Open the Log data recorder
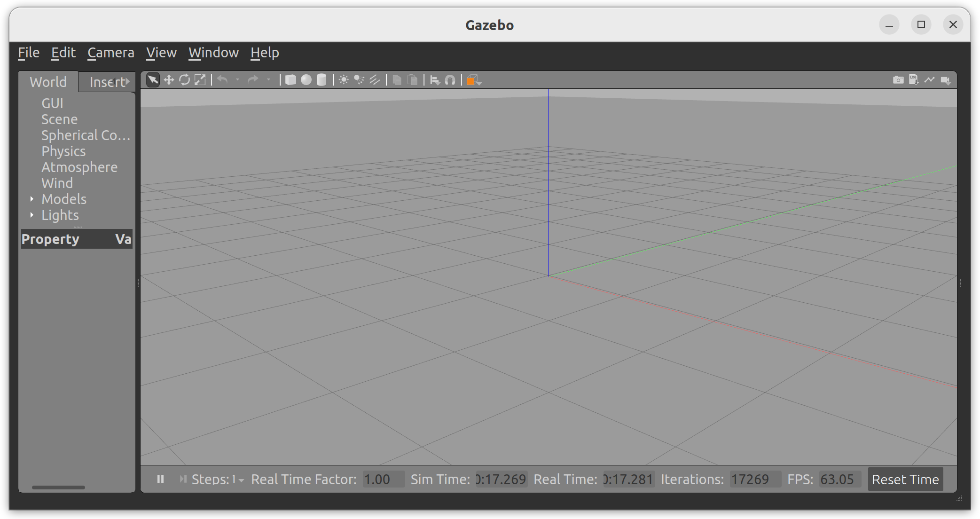980x519 pixels. [x=914, y=80]
